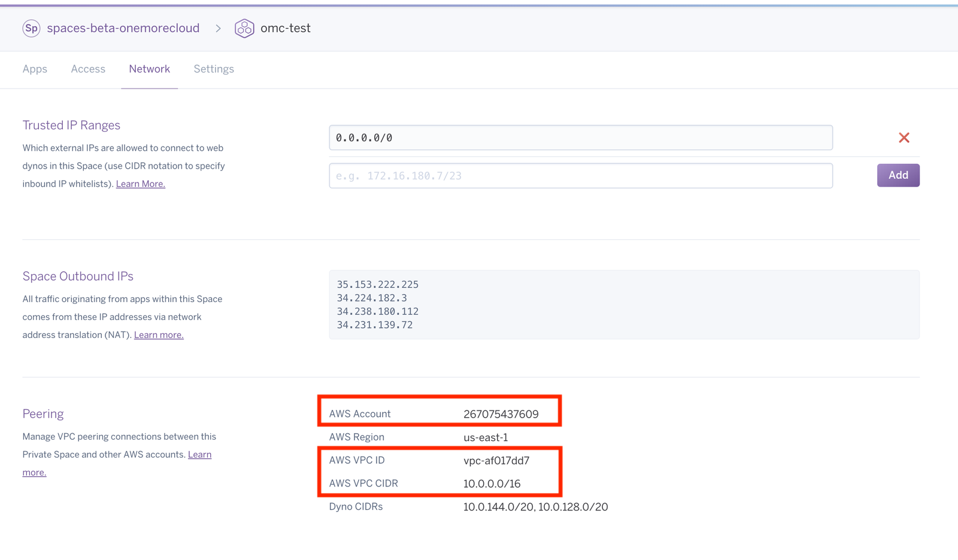Click Learn more about network address translation

coord(158,334)
